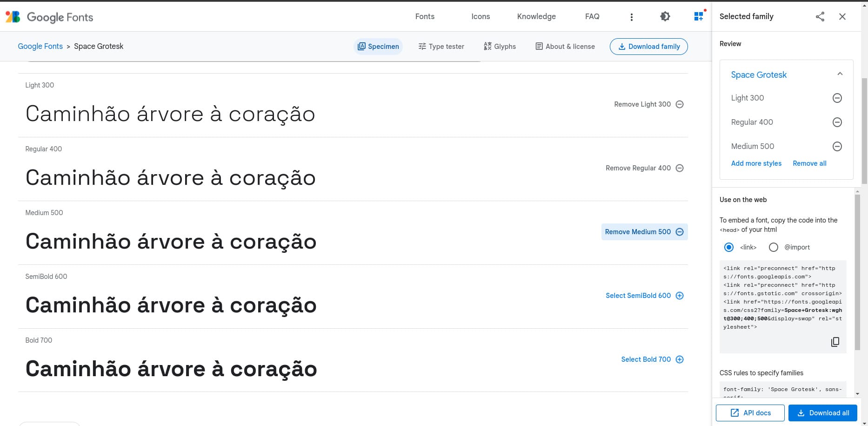The image size is (868, 426).
Task: Collapse the Space Grotesk family section
Action: pos(840,74)
